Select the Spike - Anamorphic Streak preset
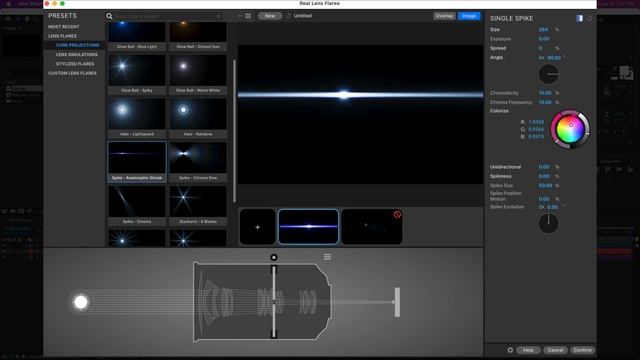 click(x=137, y=161)
